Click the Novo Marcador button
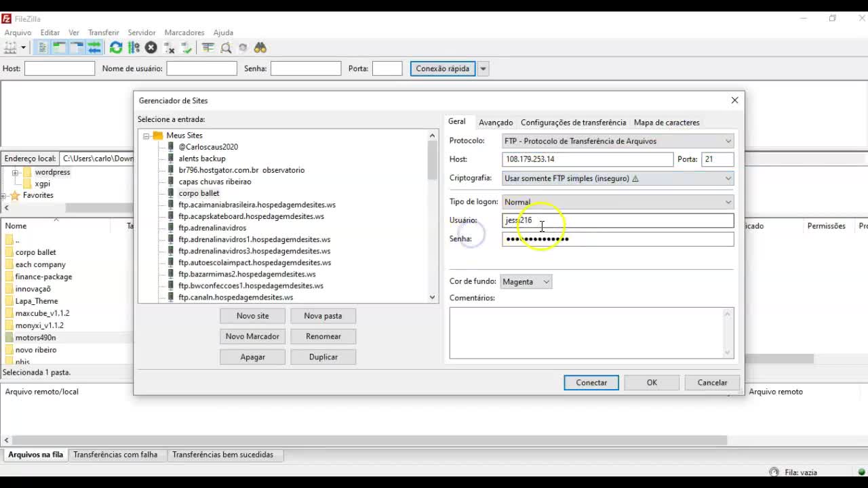868x488 pixels. click(x=252, y=336)
